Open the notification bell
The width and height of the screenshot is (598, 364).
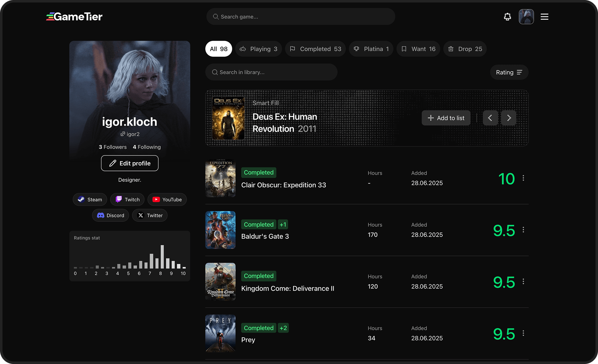pos(507,16)
